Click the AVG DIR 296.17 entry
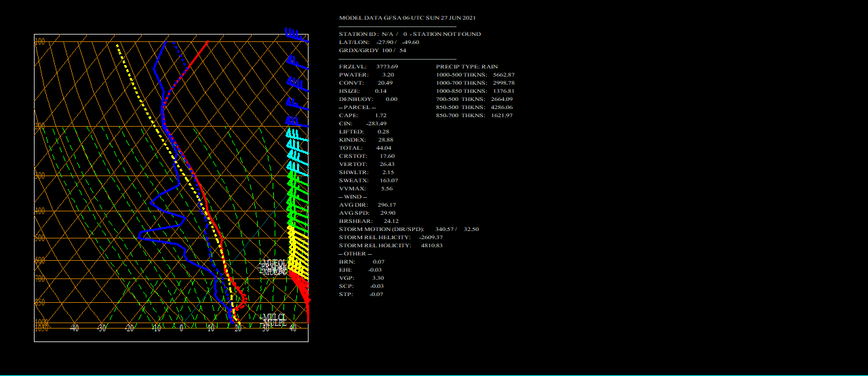 point(368,205)
